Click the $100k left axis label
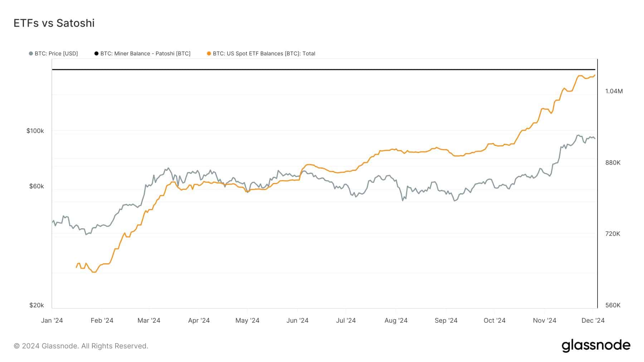The height and width of the screenshot is (362, 644). click(x=35, y=131)
